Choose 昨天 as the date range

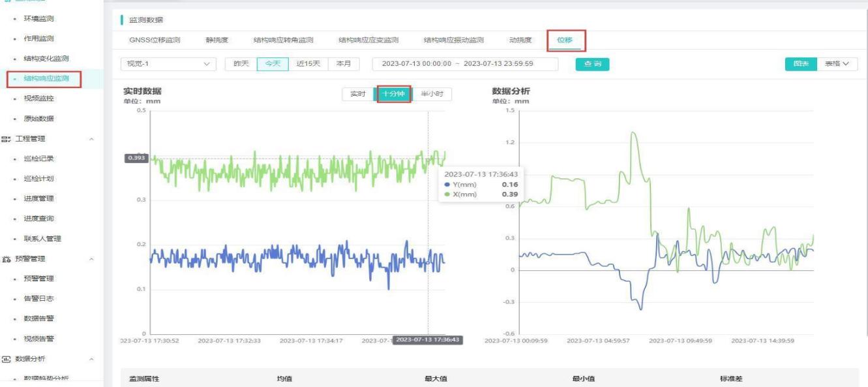[x=241, y=64]
